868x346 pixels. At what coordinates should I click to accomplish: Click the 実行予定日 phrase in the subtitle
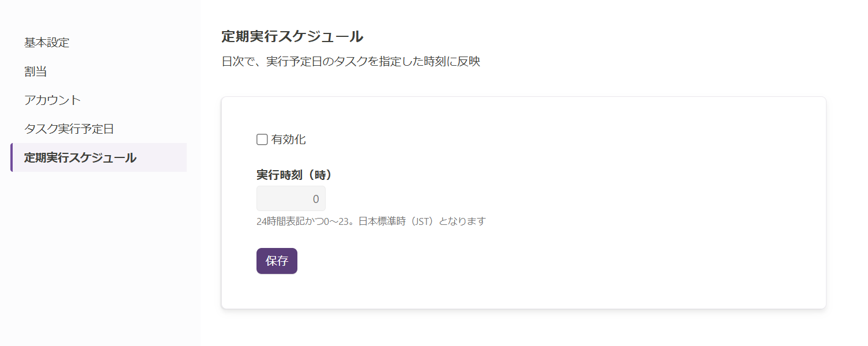click(296, 62)
